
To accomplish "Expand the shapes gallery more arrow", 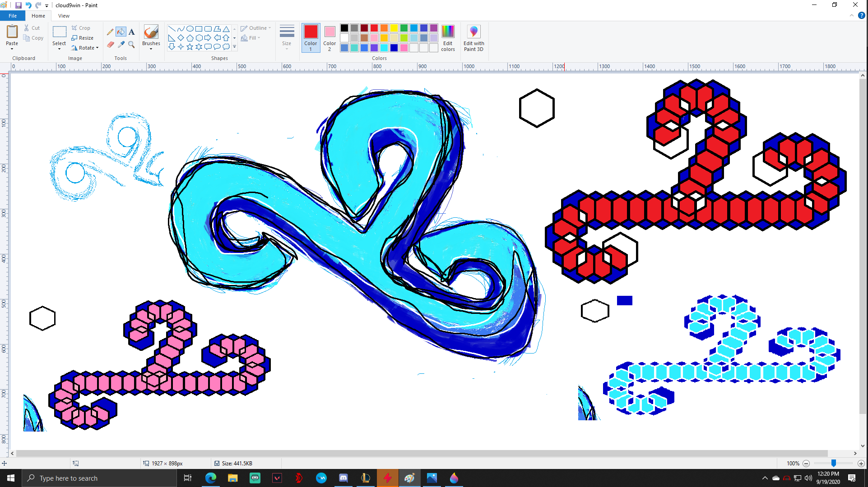I will (x=234, y=46).
